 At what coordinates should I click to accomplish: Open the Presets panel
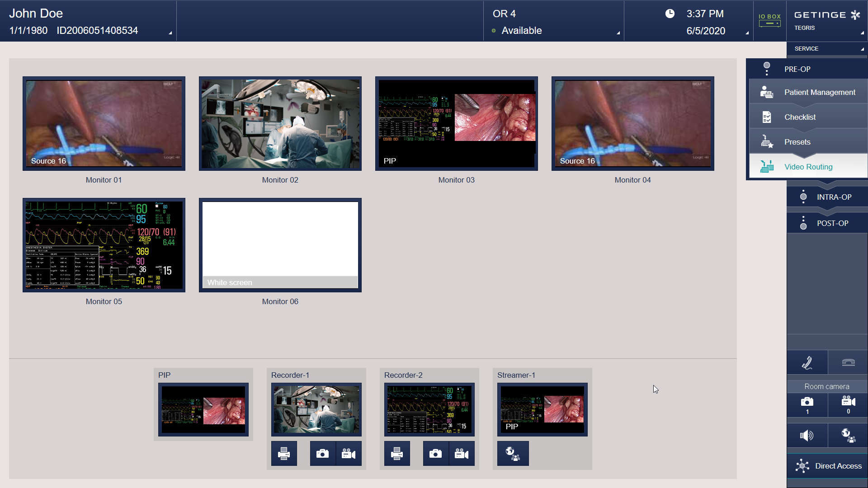point(797,142)
